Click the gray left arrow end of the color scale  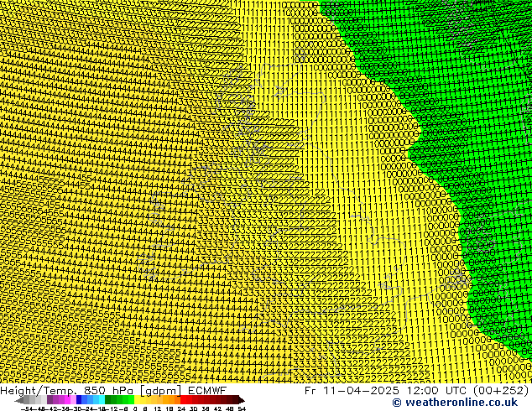coord(19,400)
